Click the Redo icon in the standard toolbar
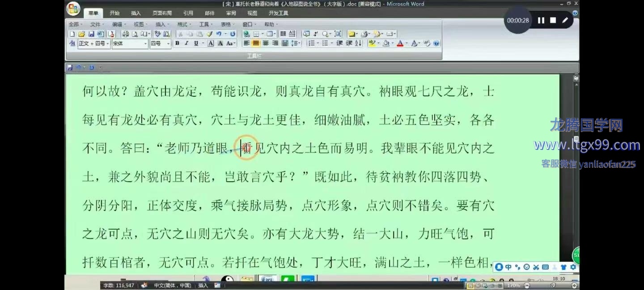Screen dimensions: 644x290 (x=233, y=34)
